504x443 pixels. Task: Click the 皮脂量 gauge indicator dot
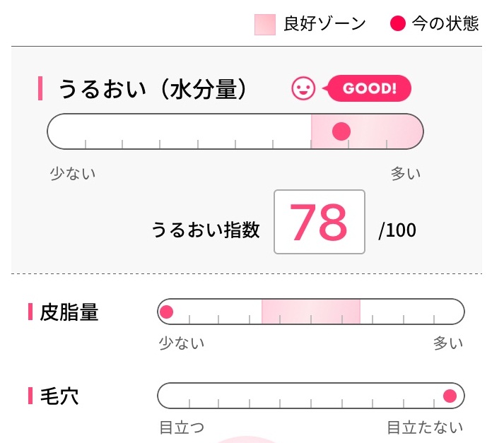coord(167,312)
